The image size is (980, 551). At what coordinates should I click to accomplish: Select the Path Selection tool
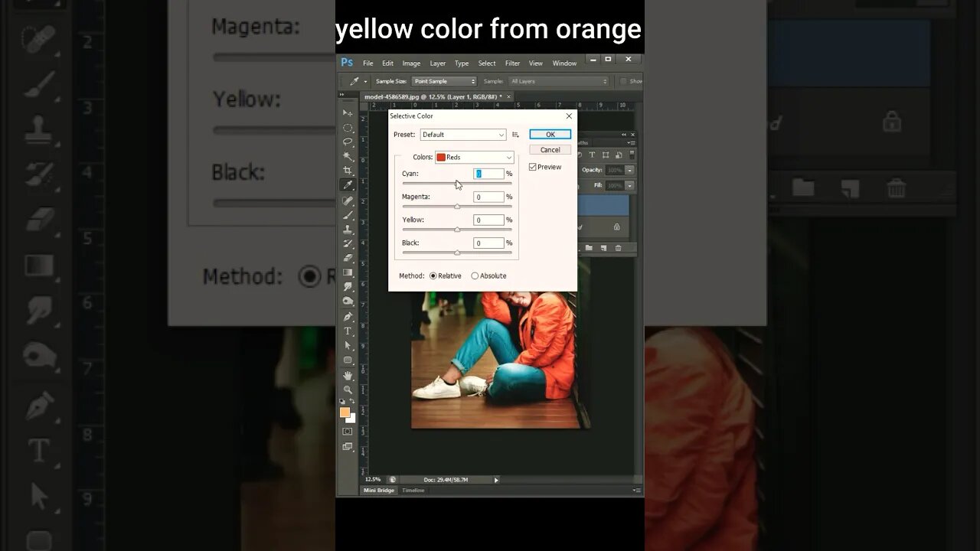tap(348, 346)
